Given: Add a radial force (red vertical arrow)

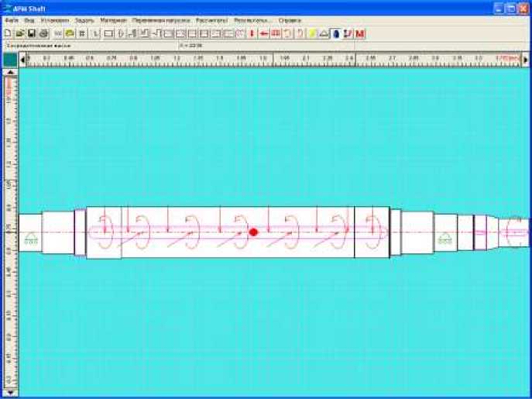Looking at the screenshot, I should pyautogui.click(x=252, y=33).
